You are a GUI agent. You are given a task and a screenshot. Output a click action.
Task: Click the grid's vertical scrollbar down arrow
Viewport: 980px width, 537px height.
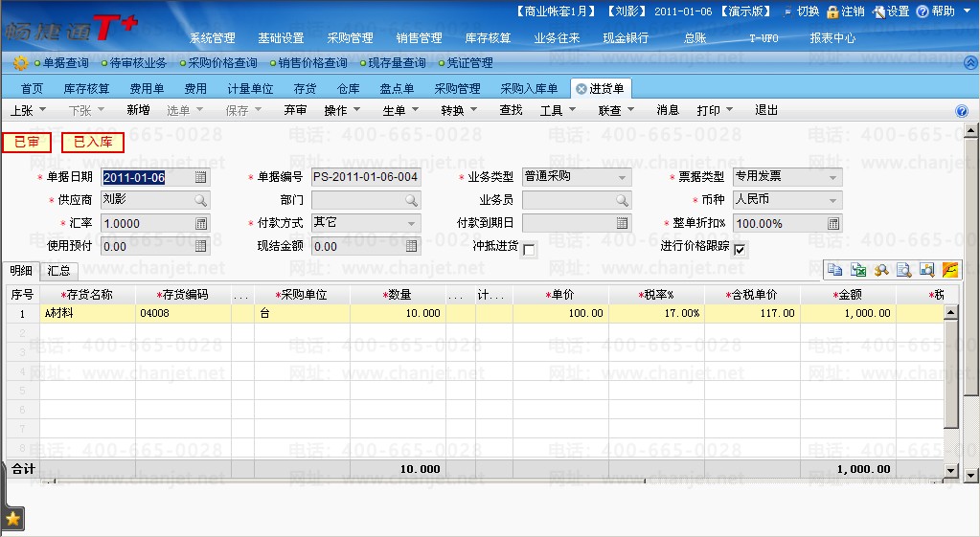pos(950,470)
